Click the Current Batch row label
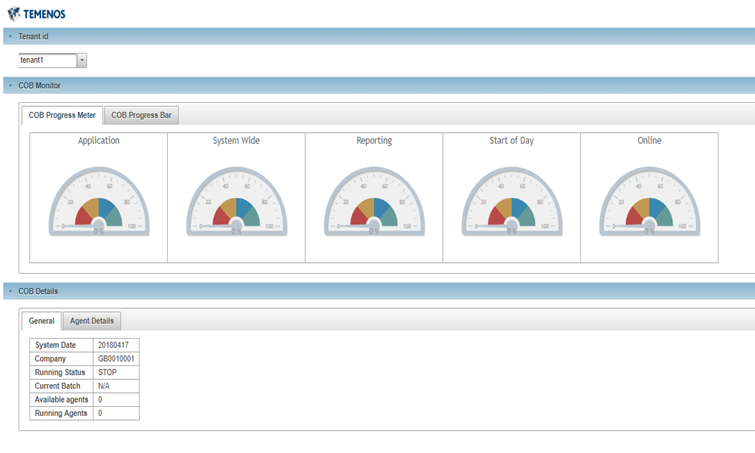Image resolution: width=755 pixels, height=453 pixels. click(61, 385)
